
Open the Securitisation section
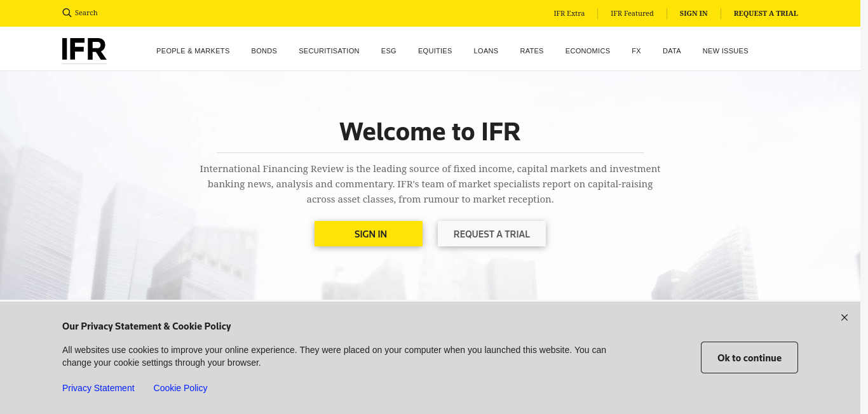coord(329,51)
